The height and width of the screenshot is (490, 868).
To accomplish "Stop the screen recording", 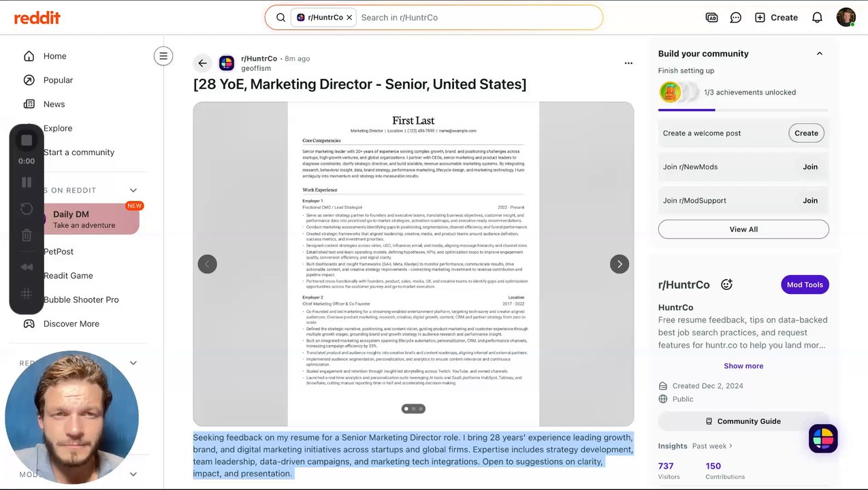I will 27,140.
